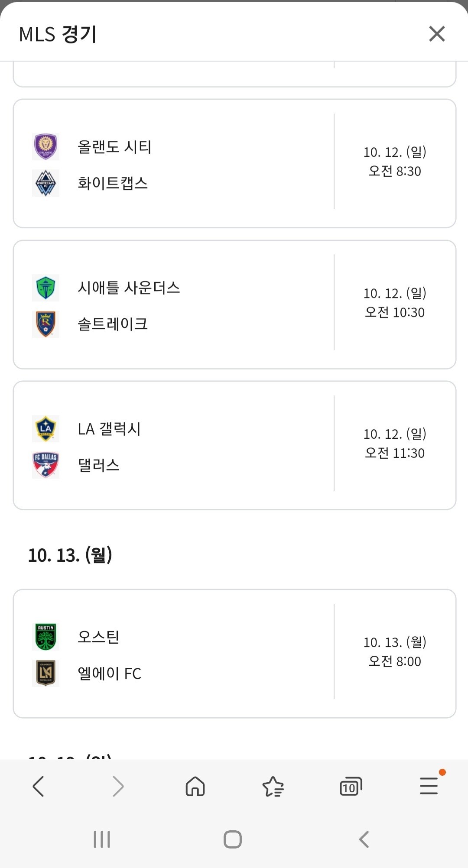Go back with browser back arrow

click(x=39, y=786)
